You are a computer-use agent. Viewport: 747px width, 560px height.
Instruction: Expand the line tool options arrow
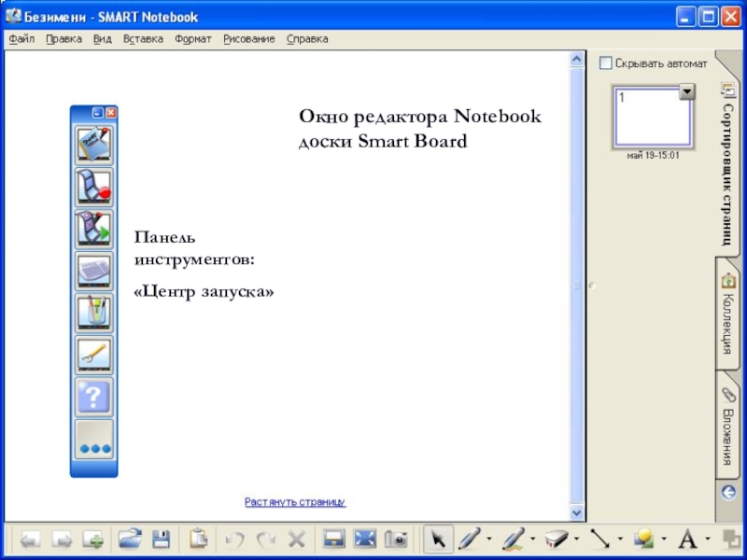coord(619,539)
